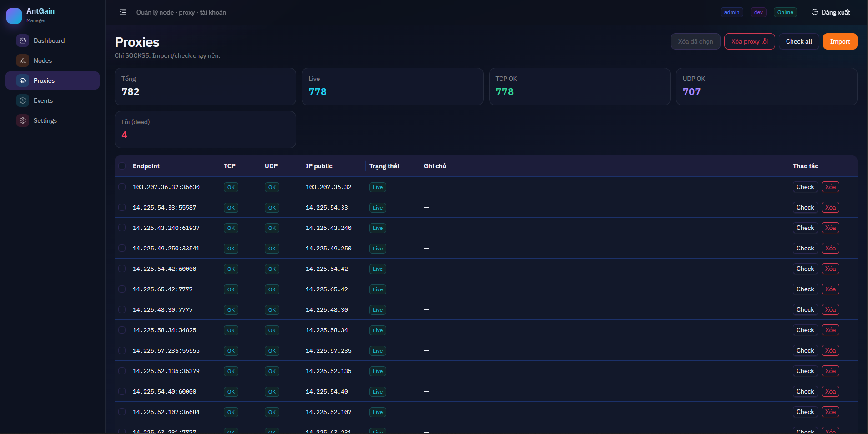The height and width of the screenshot is (434, 868).
Task: Click the Check all button
Action: (799, 41)
